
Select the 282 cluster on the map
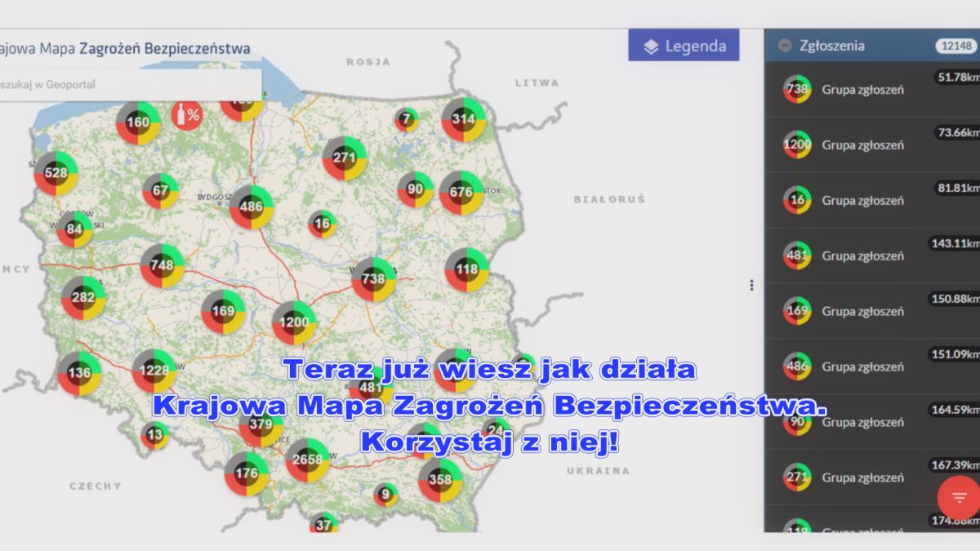click(x=83, y=297)
